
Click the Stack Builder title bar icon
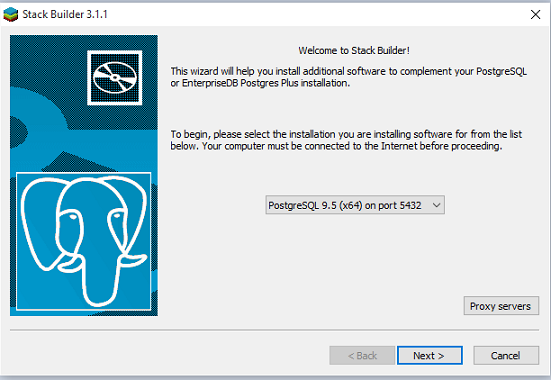(10, 14)
